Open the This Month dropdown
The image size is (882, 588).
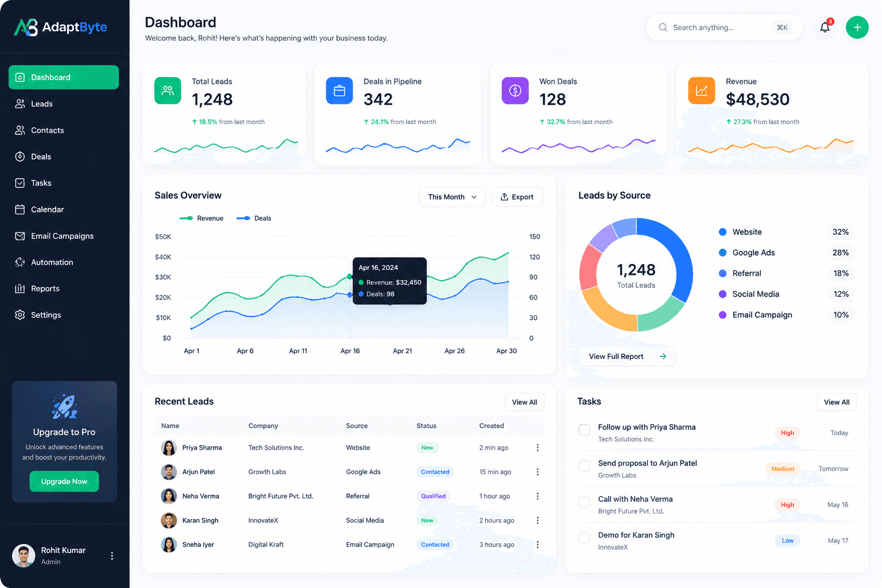point(452,197)
